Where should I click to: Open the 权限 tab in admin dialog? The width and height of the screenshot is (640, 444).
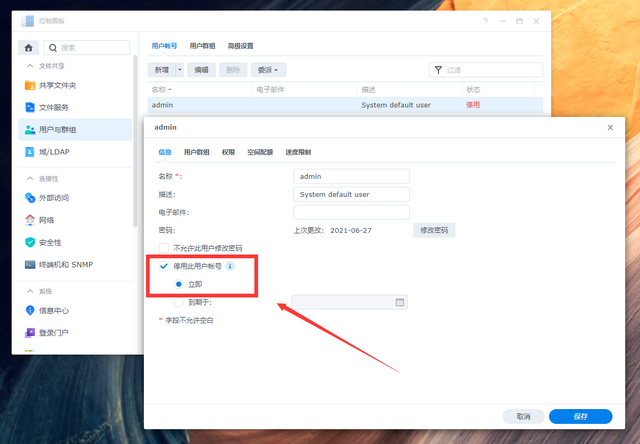[x=228, y=152]
